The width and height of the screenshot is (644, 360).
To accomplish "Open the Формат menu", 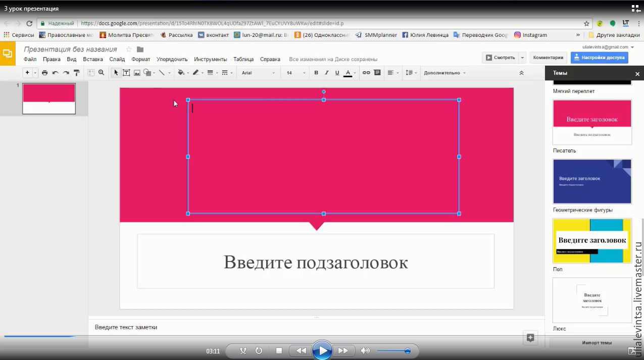I will [141, 59].
